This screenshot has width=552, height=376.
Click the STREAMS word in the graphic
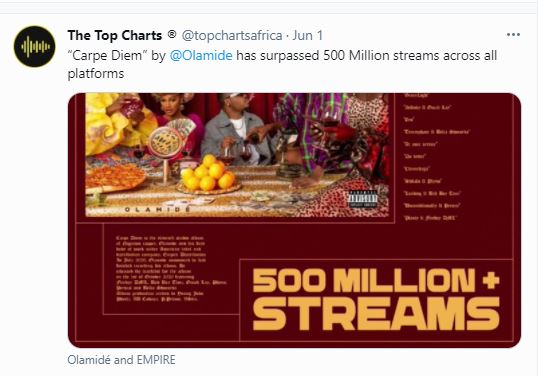point(376,314)
